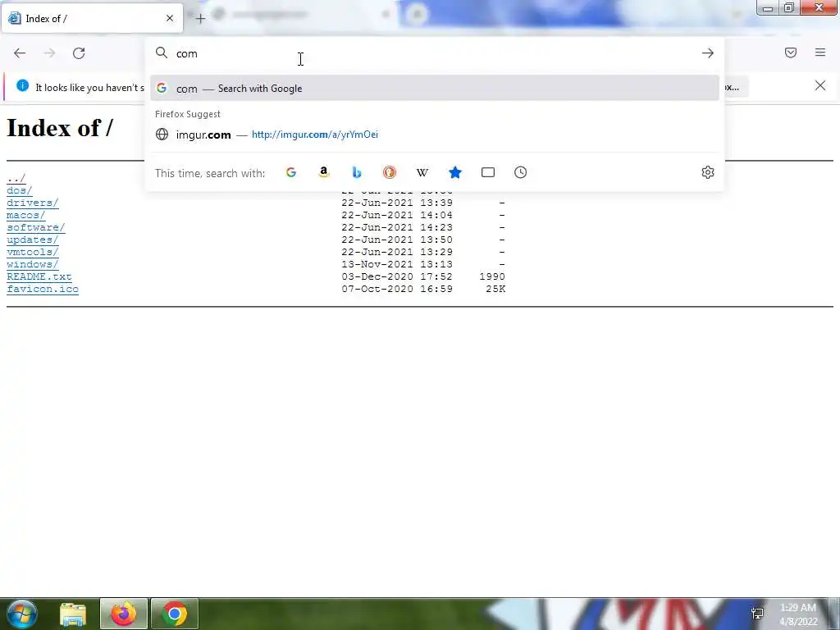Open the software/ directory link
Image resolution: width=840 pixels, height=630 pixels.
[x=35, y=228]
